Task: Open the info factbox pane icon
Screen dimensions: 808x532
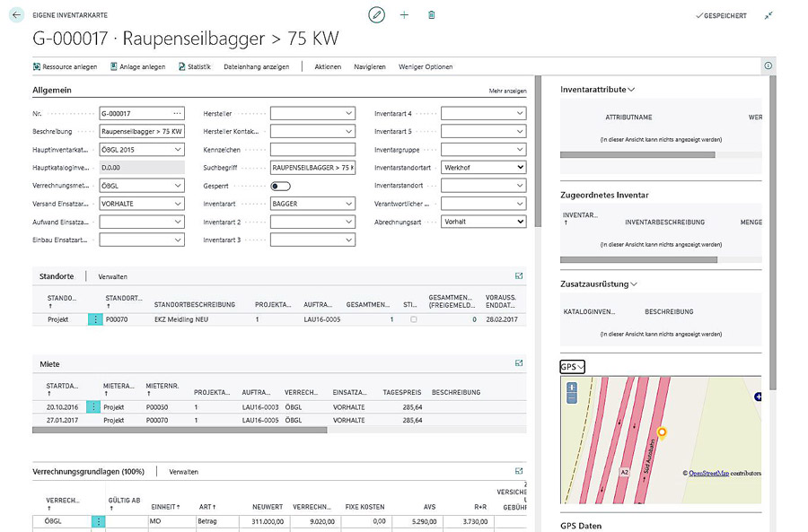Action: pyautogui.click(x=768, y=65)
